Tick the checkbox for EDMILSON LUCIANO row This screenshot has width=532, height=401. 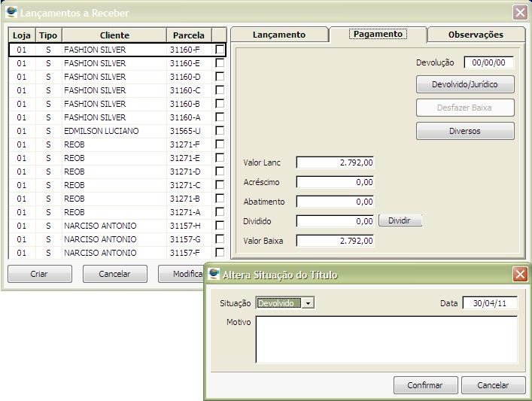pyautogui.click(x=220, y=131)
